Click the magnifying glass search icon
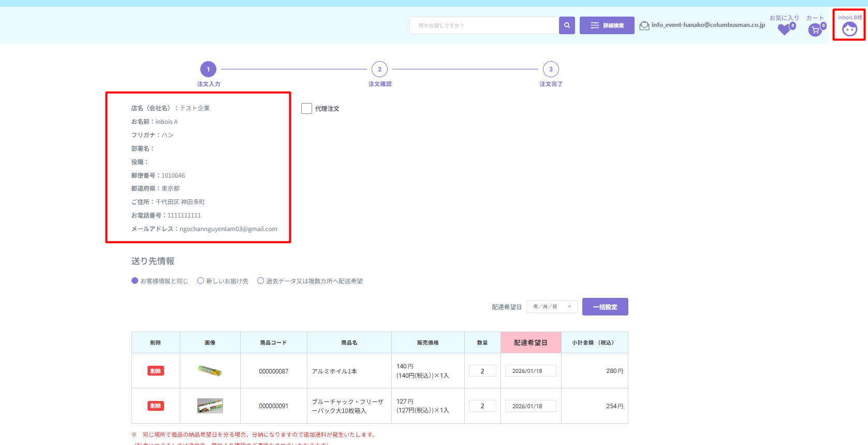The image size is (868, 445). [567, 25]
